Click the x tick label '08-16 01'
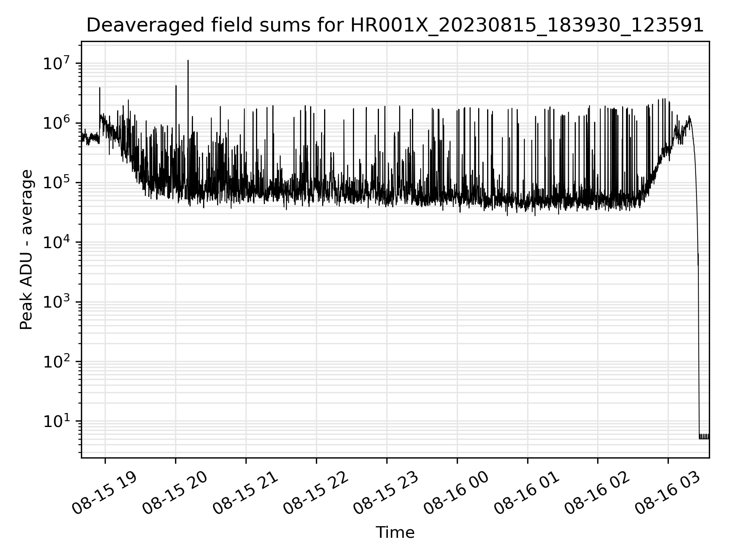This screenshot has height=560, width=747. (527, 493)
